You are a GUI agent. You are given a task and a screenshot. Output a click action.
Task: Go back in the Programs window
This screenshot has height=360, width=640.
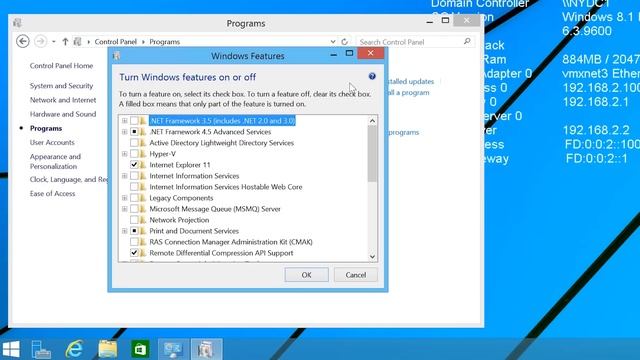[x=23, y=42]
